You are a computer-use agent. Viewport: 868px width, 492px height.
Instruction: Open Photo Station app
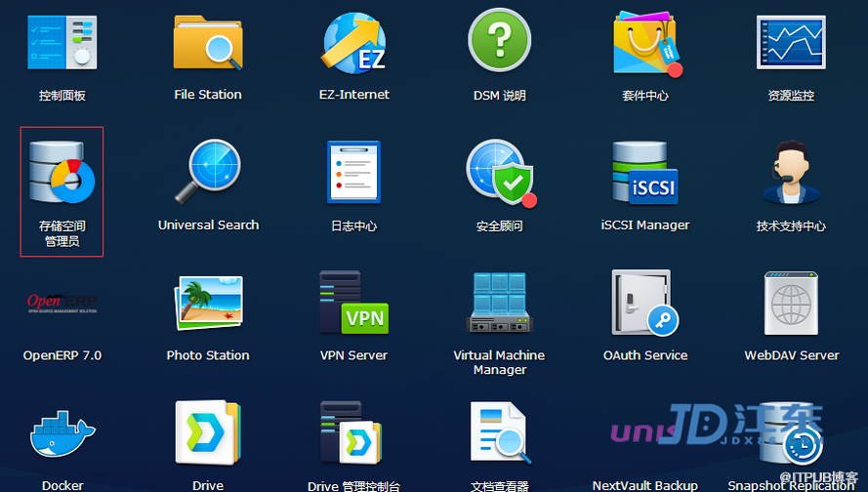point(207,303)
